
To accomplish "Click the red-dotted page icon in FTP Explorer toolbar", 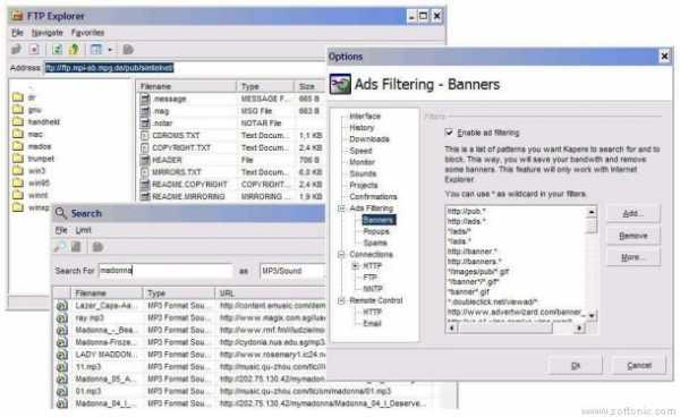I will click(x=34, y=49).
